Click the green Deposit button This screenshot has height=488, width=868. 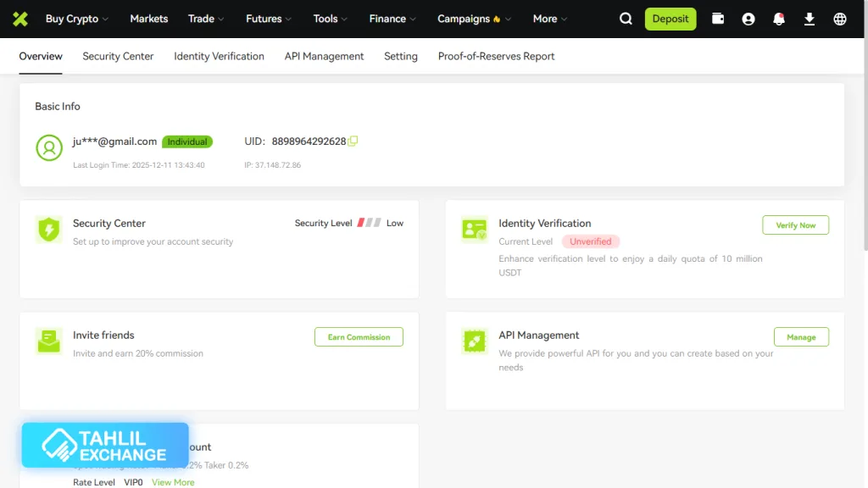point(670,19)
